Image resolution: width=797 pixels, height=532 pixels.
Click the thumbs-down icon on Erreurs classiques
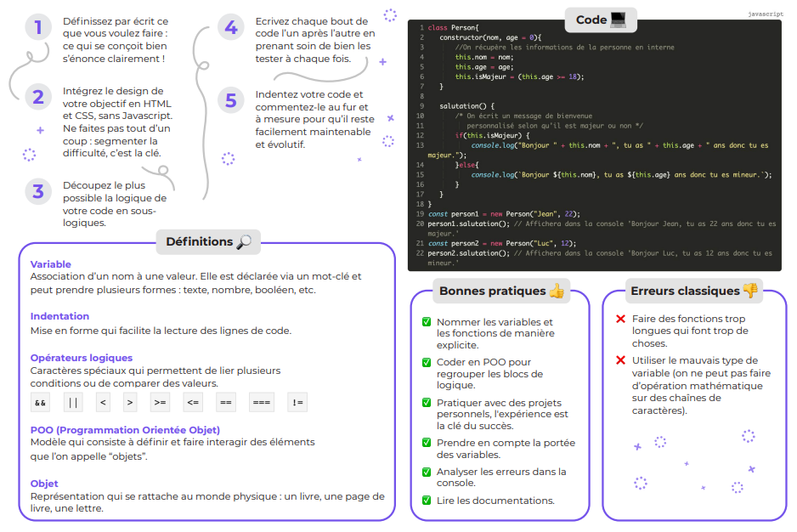click(x=749, y=291)
